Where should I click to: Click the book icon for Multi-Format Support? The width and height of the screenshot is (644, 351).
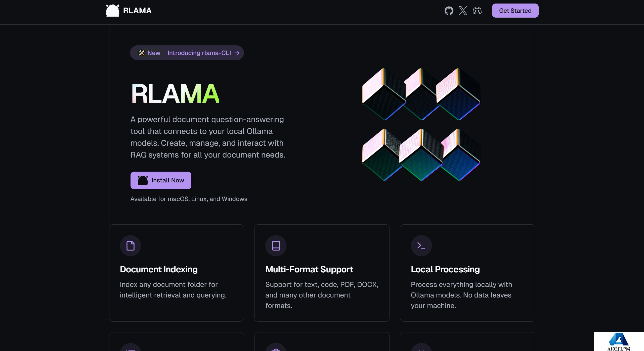[x=276, y=245]
